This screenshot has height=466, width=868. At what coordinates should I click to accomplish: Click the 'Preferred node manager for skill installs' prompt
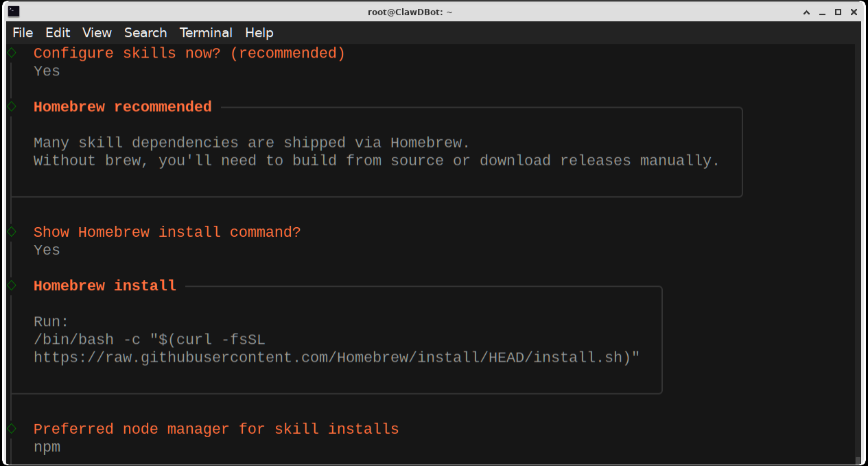coord(216,429)
